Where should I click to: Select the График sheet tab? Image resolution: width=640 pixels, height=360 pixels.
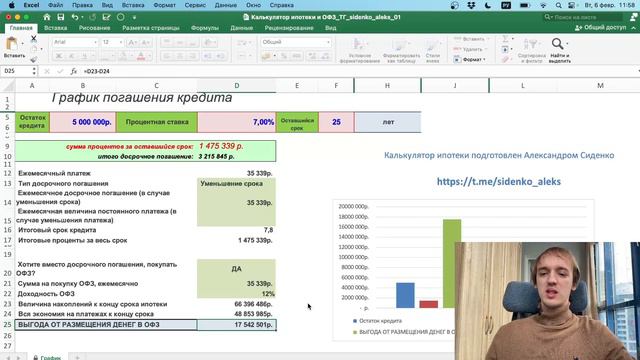[x=48, y=357]
